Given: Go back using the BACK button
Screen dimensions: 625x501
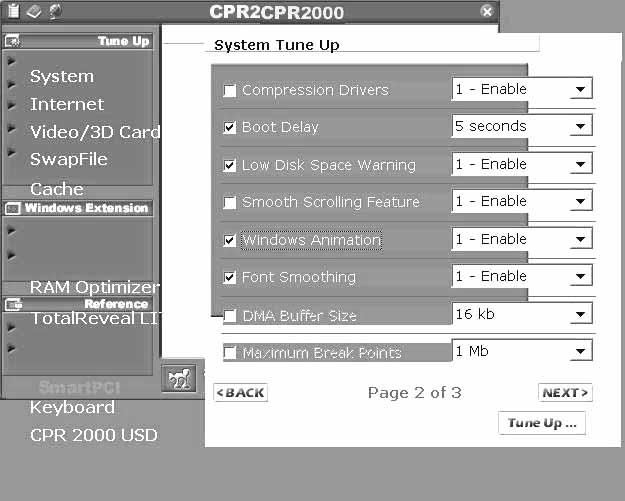Looking at the screenshot, I should (x=240, y=393).
